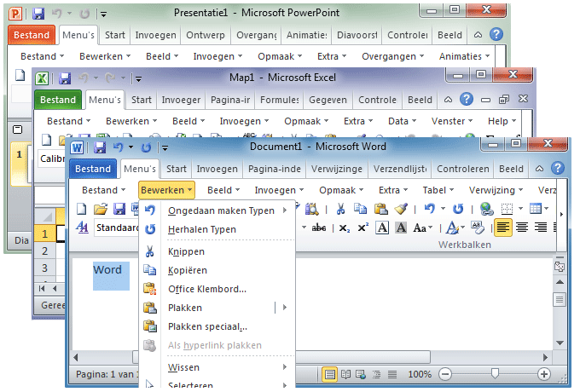
Task: Open Tabel menu in Word
Action: pos(438,190)
